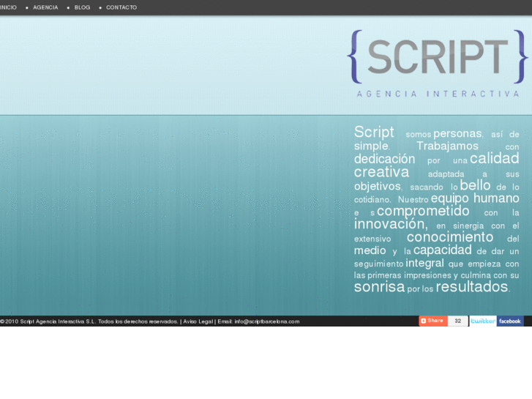Open the Twitter badge in the footer
This screenshot has height=399, width=532.
(x=483, y=321)
